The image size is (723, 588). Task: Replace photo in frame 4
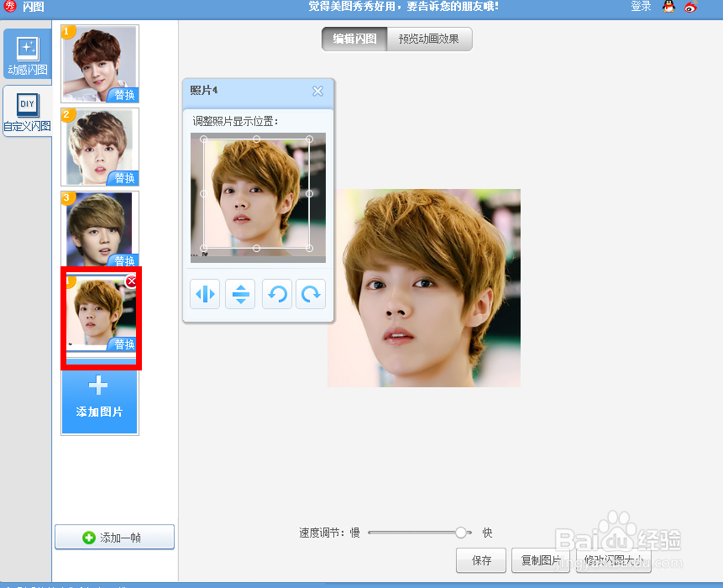tap(123, 344)
